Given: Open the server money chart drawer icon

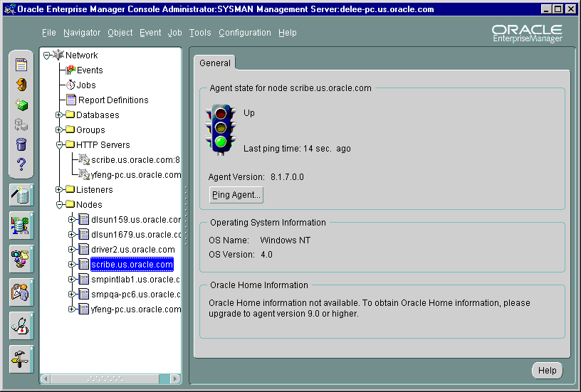Looking at the screenshot, I should click(21, 226).
